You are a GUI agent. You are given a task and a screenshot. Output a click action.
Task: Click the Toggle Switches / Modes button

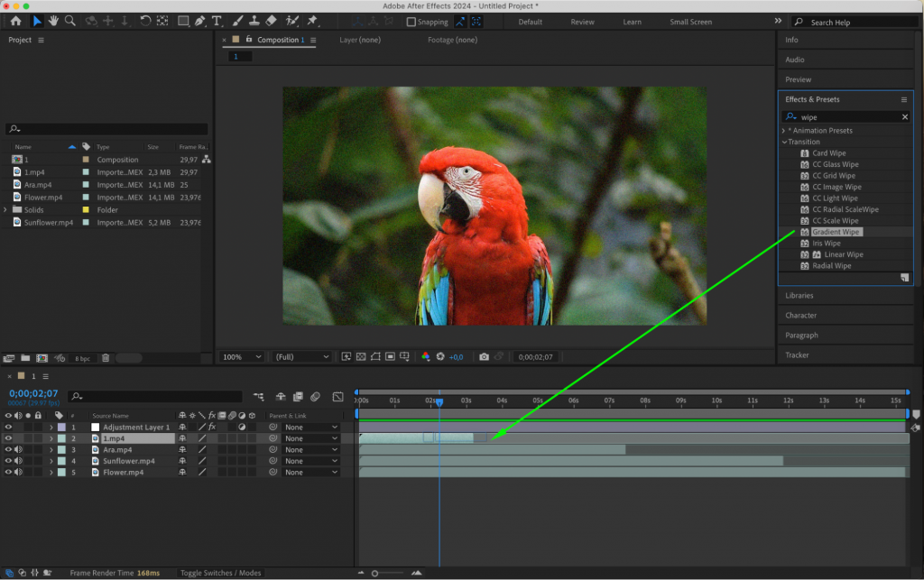pos(221,572)
